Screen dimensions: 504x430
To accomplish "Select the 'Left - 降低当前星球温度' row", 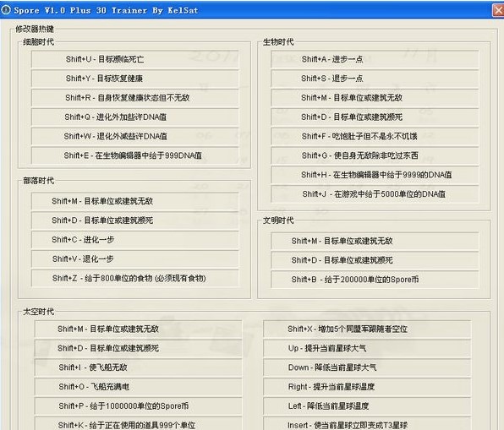I will (x=367, y=406).
